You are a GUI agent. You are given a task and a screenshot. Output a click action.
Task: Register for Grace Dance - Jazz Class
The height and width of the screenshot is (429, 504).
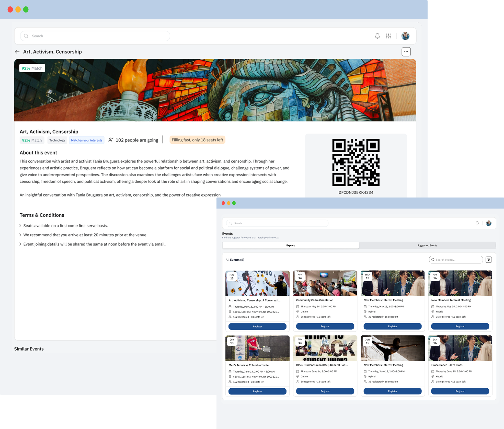click(460, 391)
